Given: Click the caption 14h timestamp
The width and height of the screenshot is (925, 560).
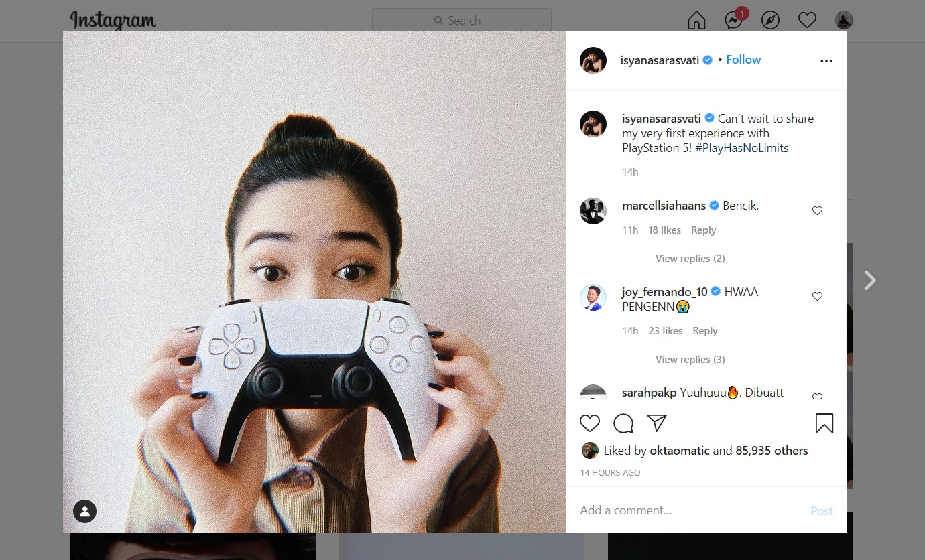Looking at the screenshot, I should coord(630,172).
